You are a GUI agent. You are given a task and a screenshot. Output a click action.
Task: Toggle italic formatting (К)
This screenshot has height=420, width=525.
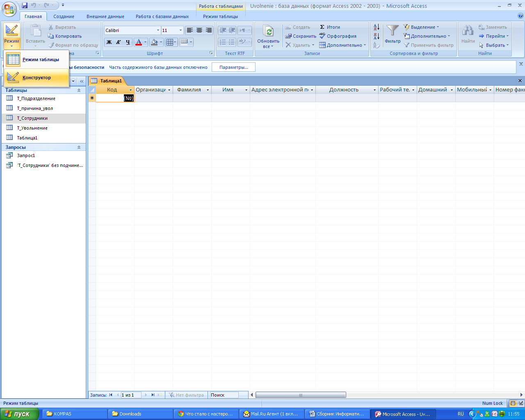tap(119, 42)
